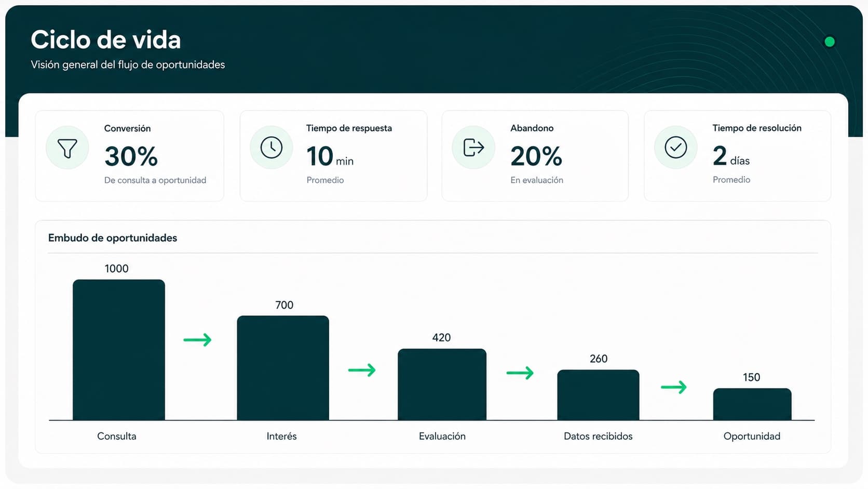Screen dimensions: 868x489
Task: Click the Interés axis label
Action: click(x=282, y=437)
